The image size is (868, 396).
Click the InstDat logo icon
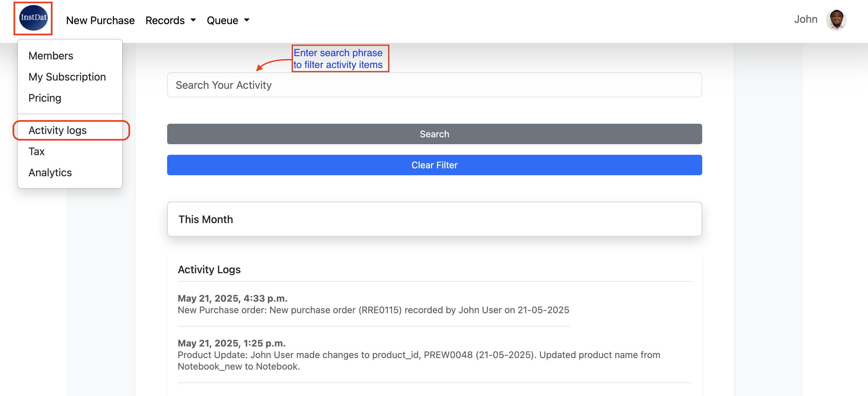pyautogui.click(x=33, y=18)
